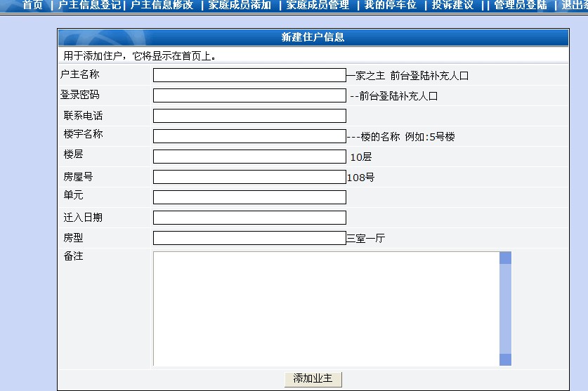This screenshot has height=391, width=588.
Task: Click the 备注 scrollbar up arrow
Action: point(505,258)
